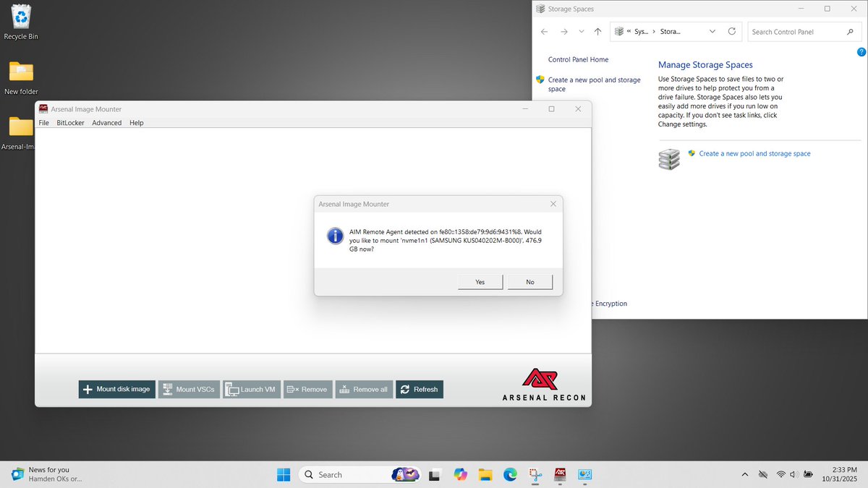
Task: Select the New folder desktop icon
Action: pyautogui.click(x=21, y=78)
